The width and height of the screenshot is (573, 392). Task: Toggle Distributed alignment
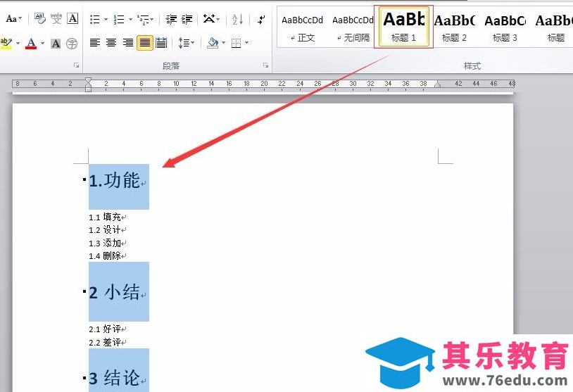(x=161, y=43)
